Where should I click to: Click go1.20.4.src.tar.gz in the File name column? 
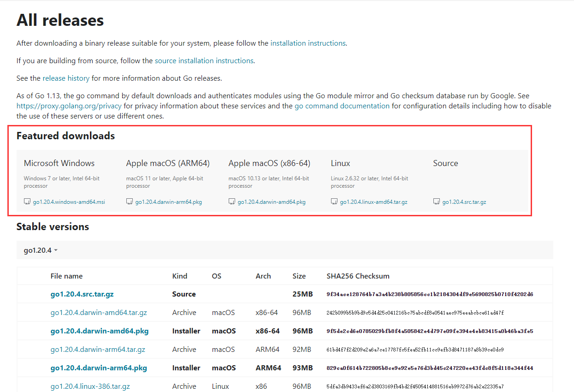[82, 294]
